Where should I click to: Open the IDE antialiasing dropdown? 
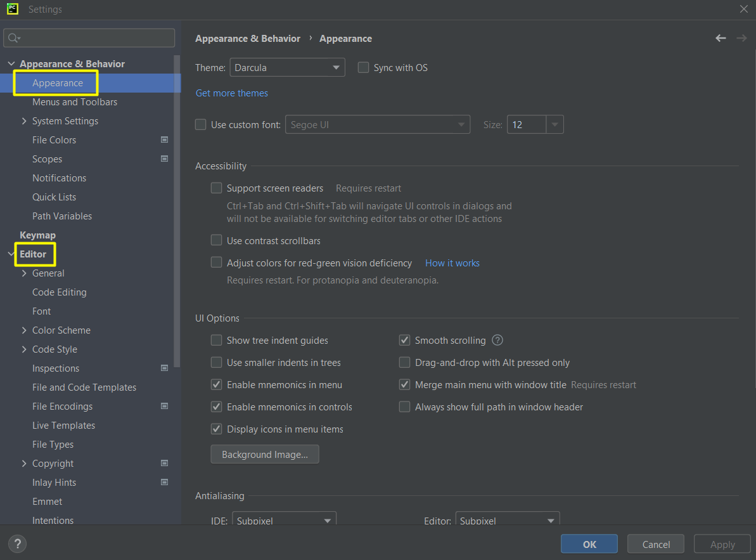click(284, 520)
